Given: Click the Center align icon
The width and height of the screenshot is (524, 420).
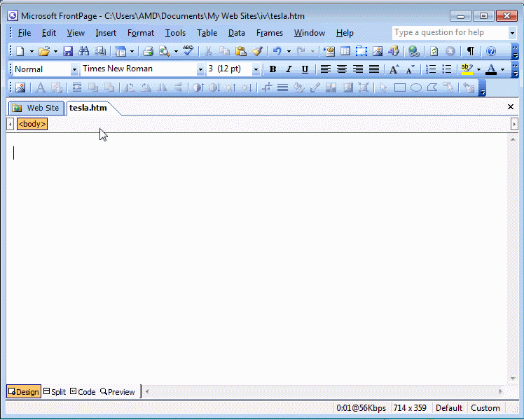Looking at the screenshot, I should pos(342,69).
